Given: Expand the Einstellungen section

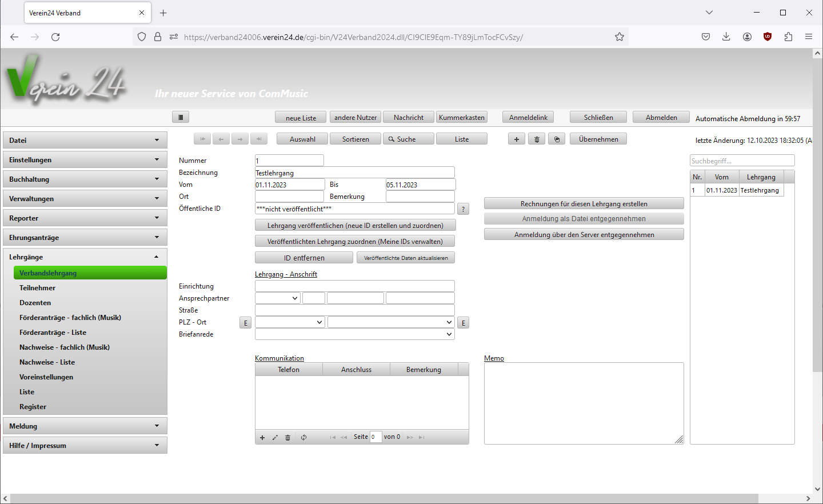Looking at the screenshot, I should pos(85,159).
